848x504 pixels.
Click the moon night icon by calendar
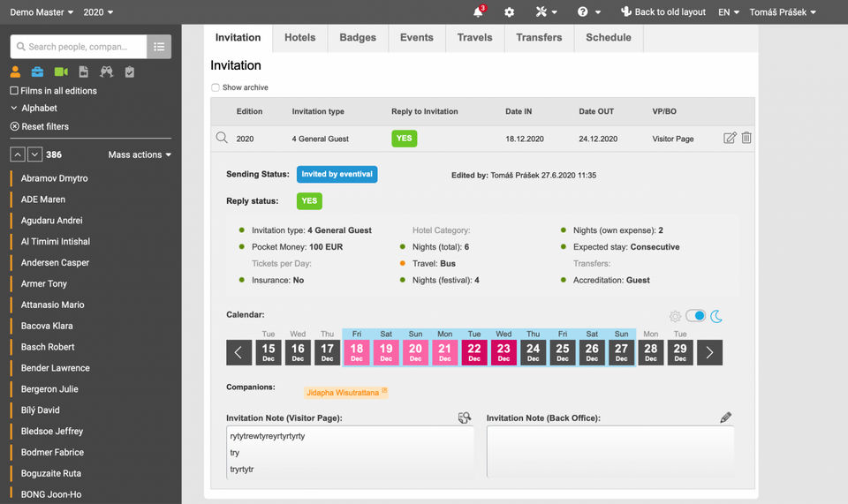(716, 316)
